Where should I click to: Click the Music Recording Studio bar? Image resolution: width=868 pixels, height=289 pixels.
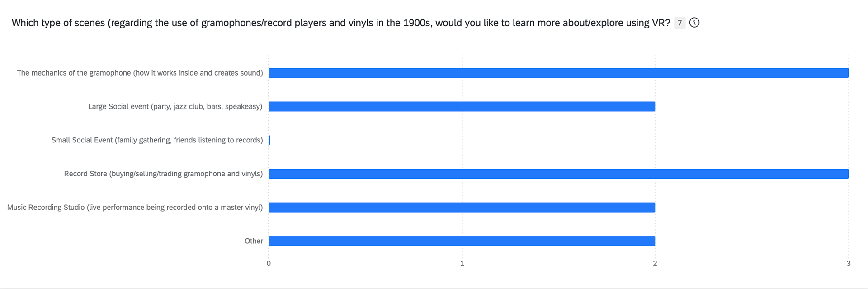pyautogui.click(x=462, y=207)
